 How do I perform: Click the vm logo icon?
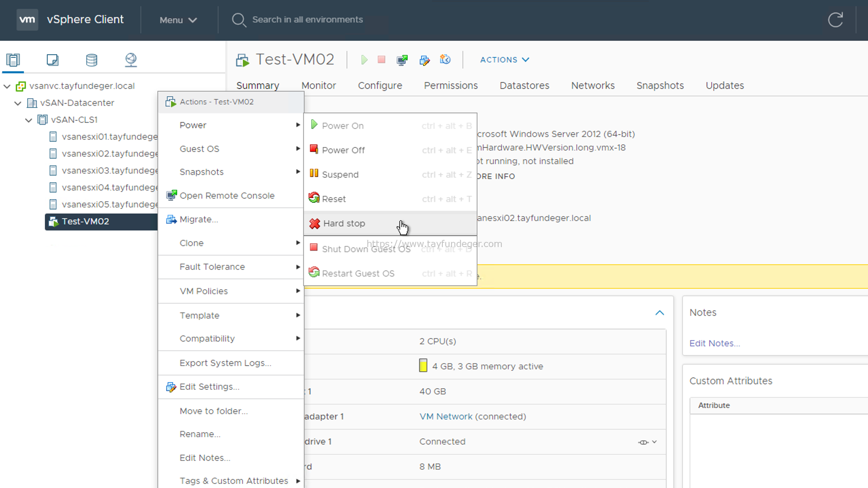pyautogui.click(x=27, y=20)
